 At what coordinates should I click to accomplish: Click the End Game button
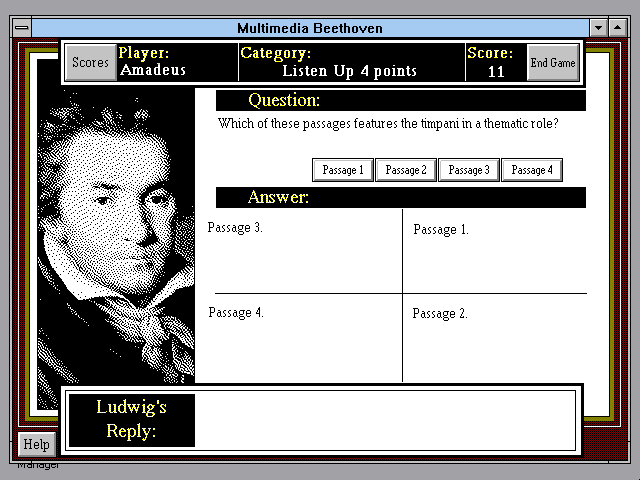coord(553,62)
